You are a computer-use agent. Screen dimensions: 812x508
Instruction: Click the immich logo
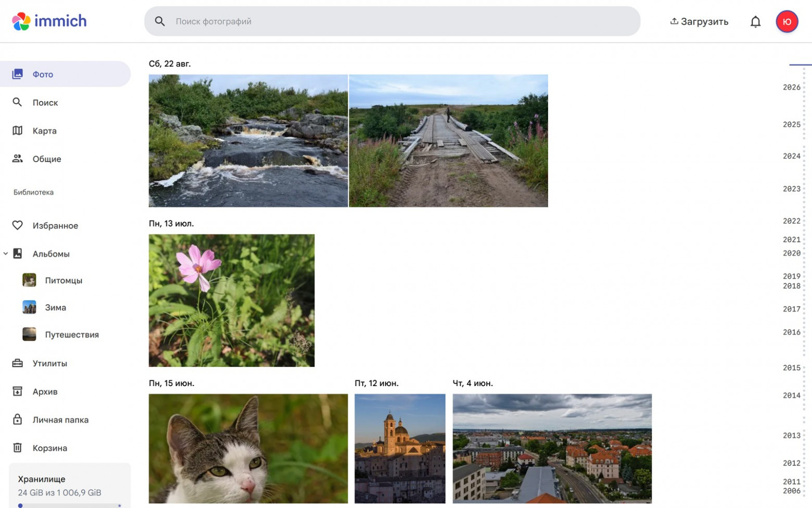coord(49,21)
